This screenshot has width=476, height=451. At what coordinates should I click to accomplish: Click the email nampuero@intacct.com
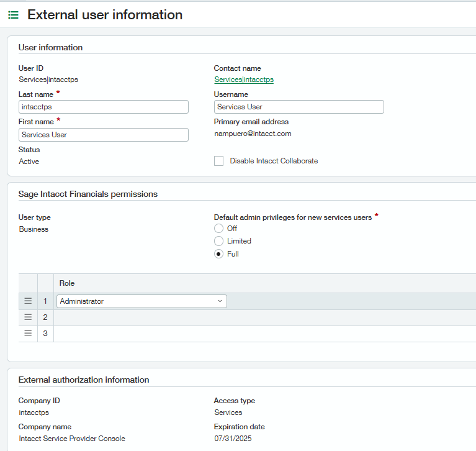click(x=253, y=134)
